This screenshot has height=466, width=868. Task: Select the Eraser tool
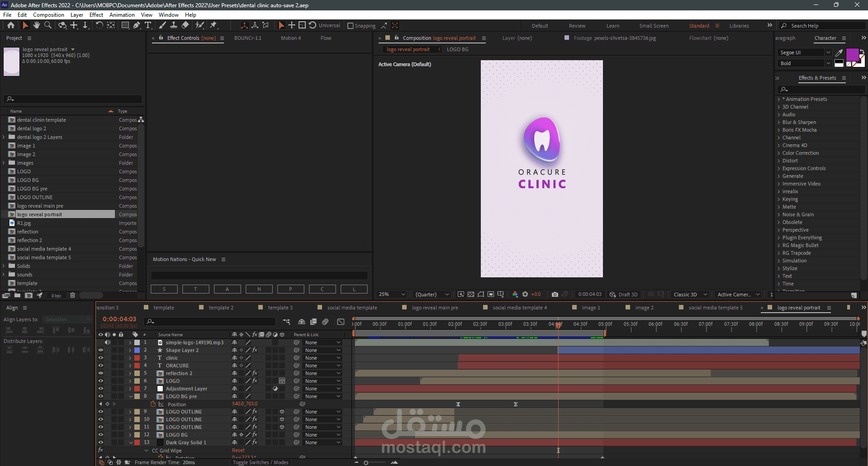tap(185, 25)
